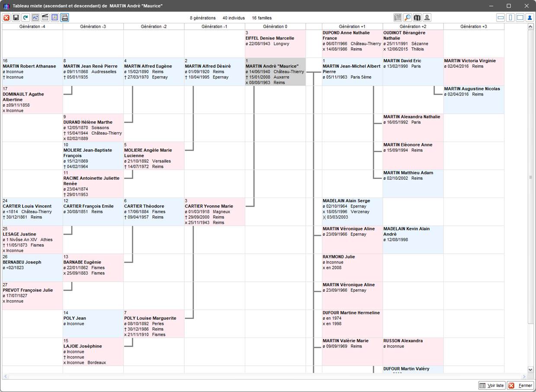536x392 pixels.
Task: Toggle the fit-to-height rectangle icon
Action: pyautogui.click(x=510, y=18)
